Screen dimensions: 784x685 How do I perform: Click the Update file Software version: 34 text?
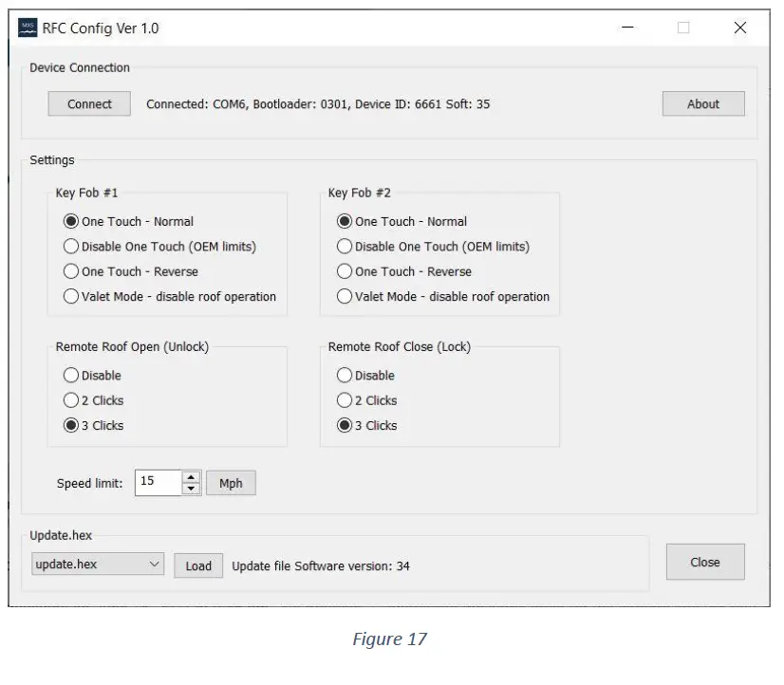tap(321, 566)
